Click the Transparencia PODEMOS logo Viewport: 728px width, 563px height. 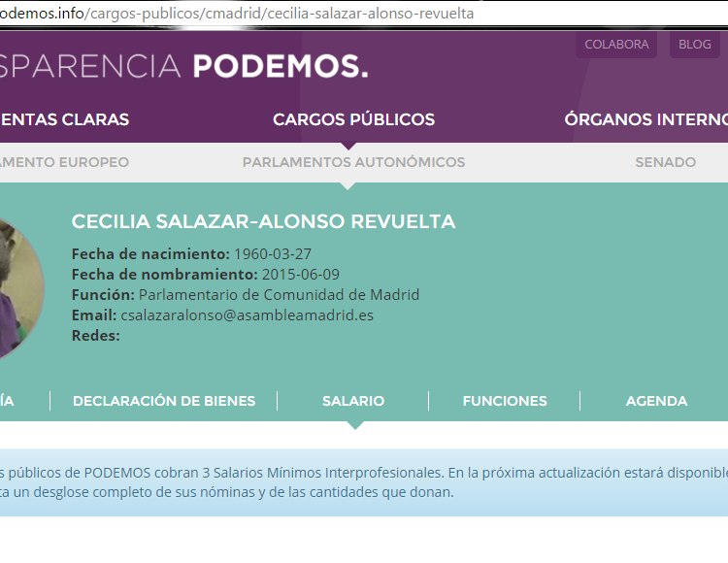[184, 66]
